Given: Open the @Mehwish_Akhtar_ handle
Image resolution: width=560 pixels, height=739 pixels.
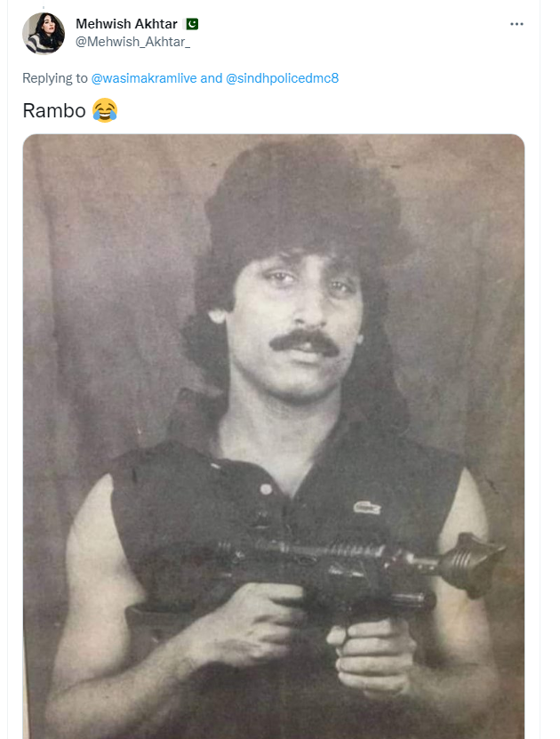Looking at the screenshot, I should tap(132, 42).
